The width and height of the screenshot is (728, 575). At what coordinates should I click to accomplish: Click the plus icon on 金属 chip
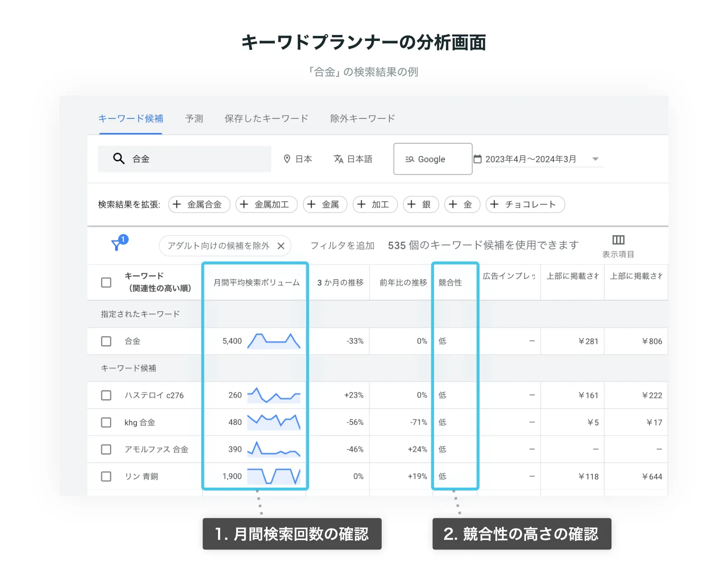[x=311, y=204]
